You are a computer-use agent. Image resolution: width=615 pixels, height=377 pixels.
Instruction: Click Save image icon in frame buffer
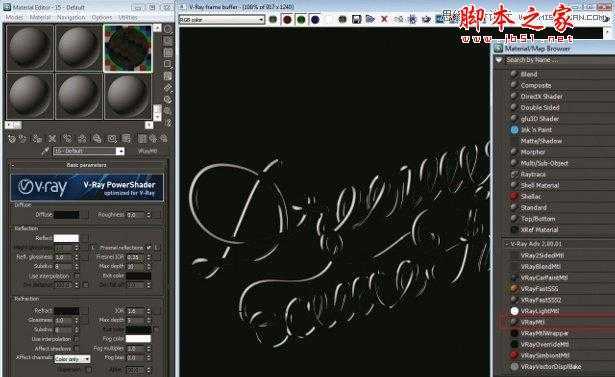tap(356, 19)
